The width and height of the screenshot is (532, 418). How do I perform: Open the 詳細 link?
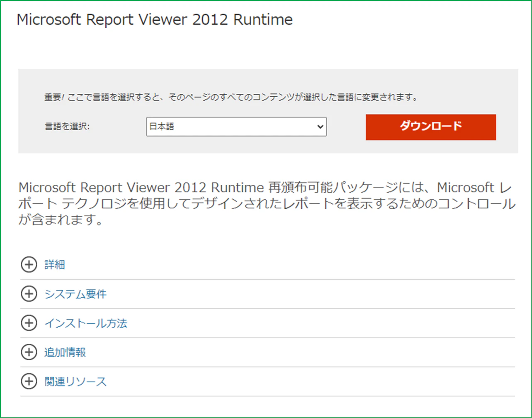(x=55, y=265)
